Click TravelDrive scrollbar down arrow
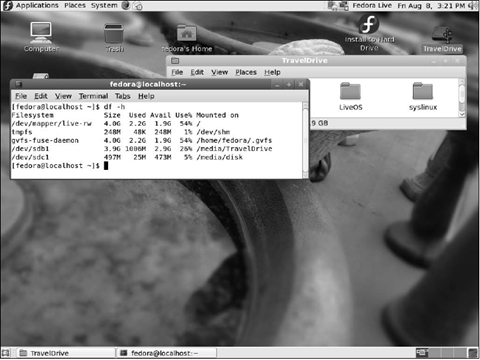 pyautogui.click(x=462, y=114)
